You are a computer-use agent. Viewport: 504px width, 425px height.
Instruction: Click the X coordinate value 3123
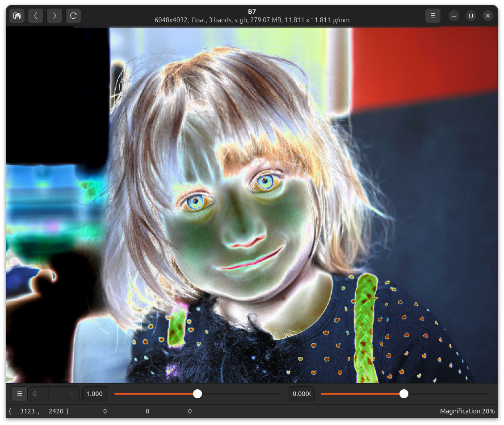click(27, 411)
